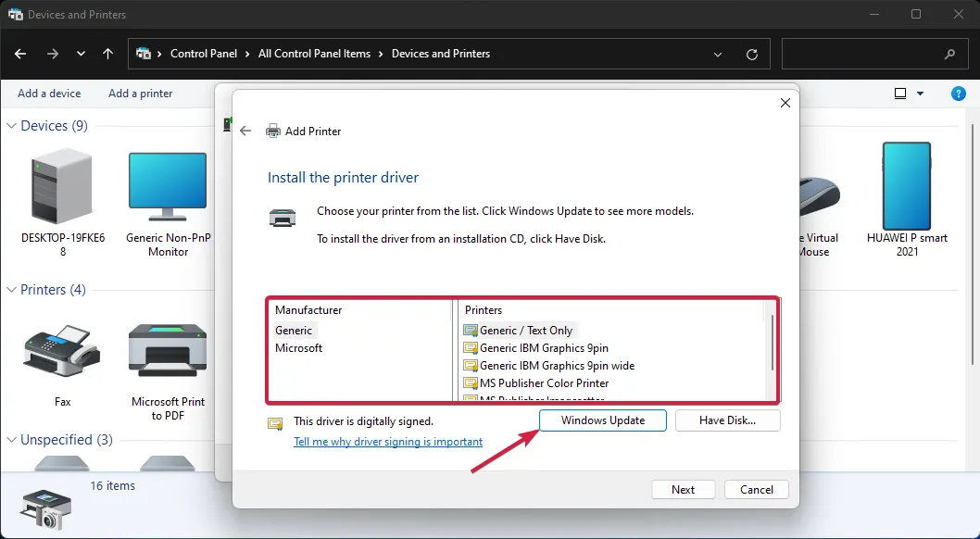This screenshot has width=980, height=539.
Task: Go up one folder level in Explorer
Action: tap(108, 54)
